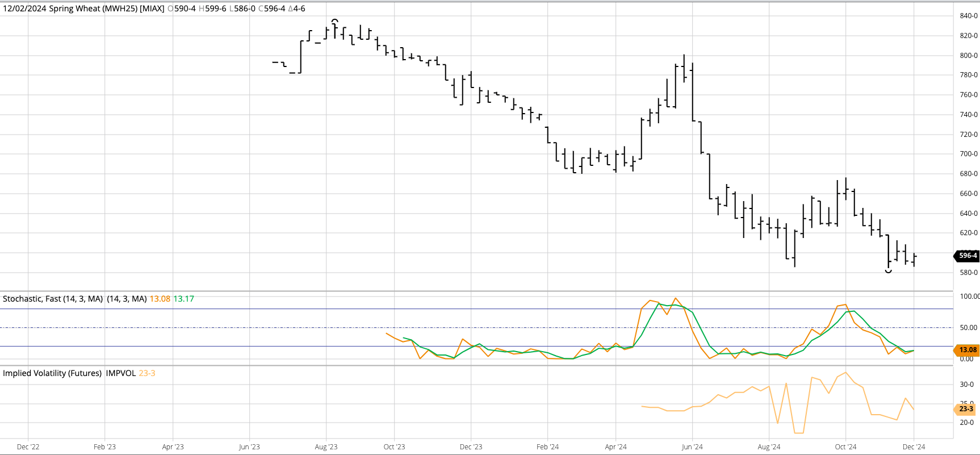Click the high value H599-6 in header

pyautogui.click(x=212, y=9)
